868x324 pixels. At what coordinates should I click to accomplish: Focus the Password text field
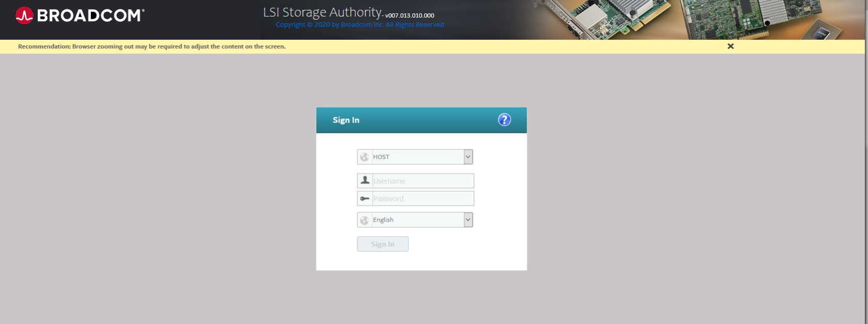423,198
